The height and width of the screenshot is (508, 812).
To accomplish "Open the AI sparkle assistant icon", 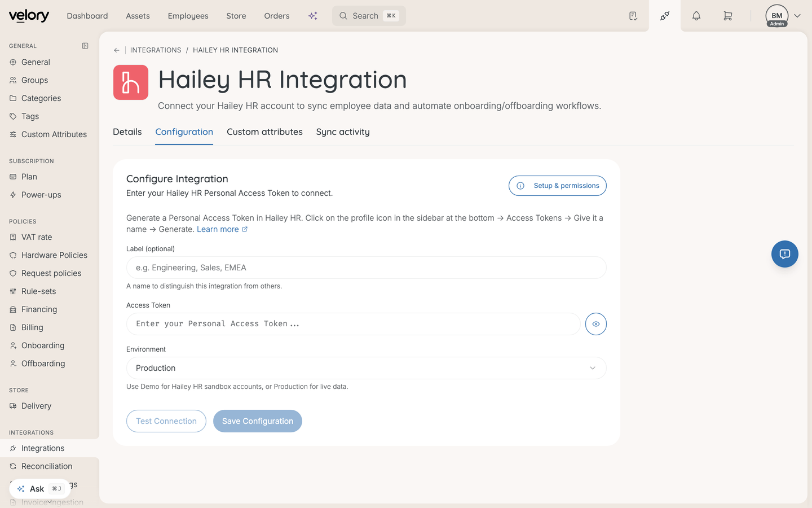I will [313, 16].
